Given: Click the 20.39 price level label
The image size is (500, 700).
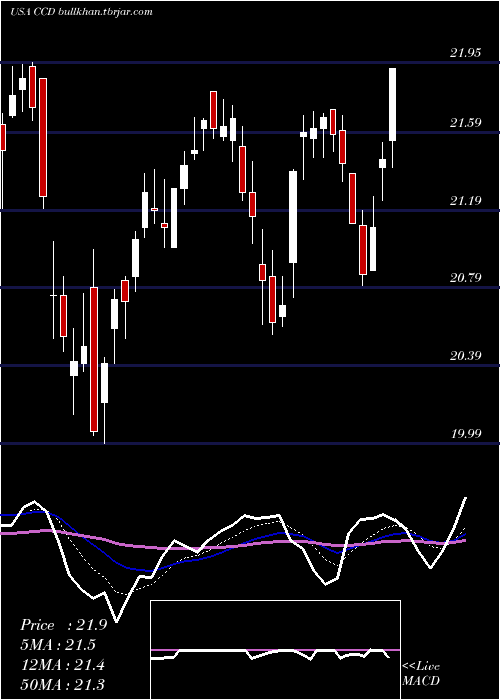Looking at the screenshot, I should point(465,356).
